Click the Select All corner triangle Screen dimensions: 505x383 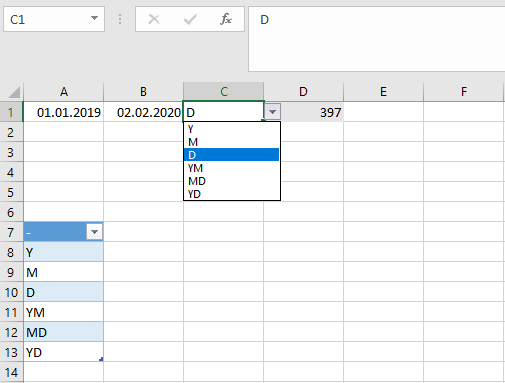coord(14,92)
